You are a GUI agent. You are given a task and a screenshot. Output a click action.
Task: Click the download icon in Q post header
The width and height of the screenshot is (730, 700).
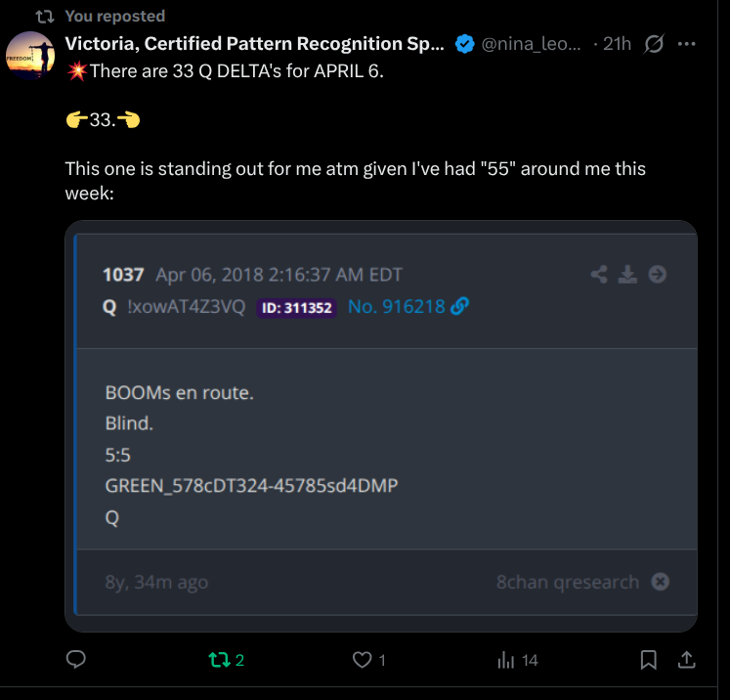(628, 275)
